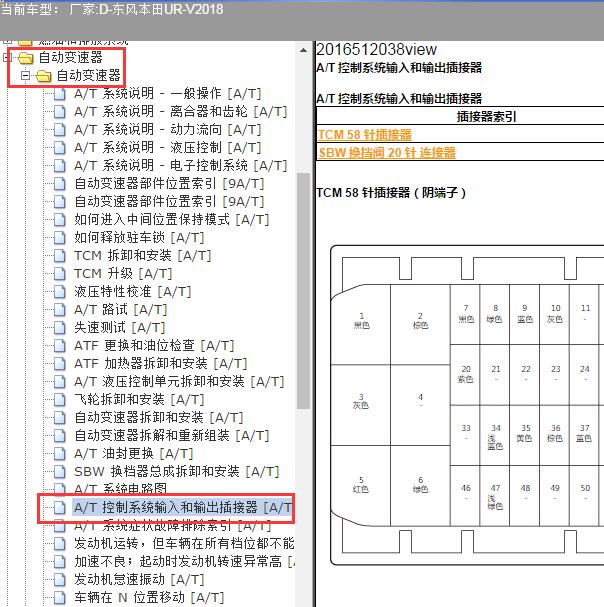Click connector pin 20 紫色 cell
Viewport: 604px width, 607px height.
tap(465, 375)
